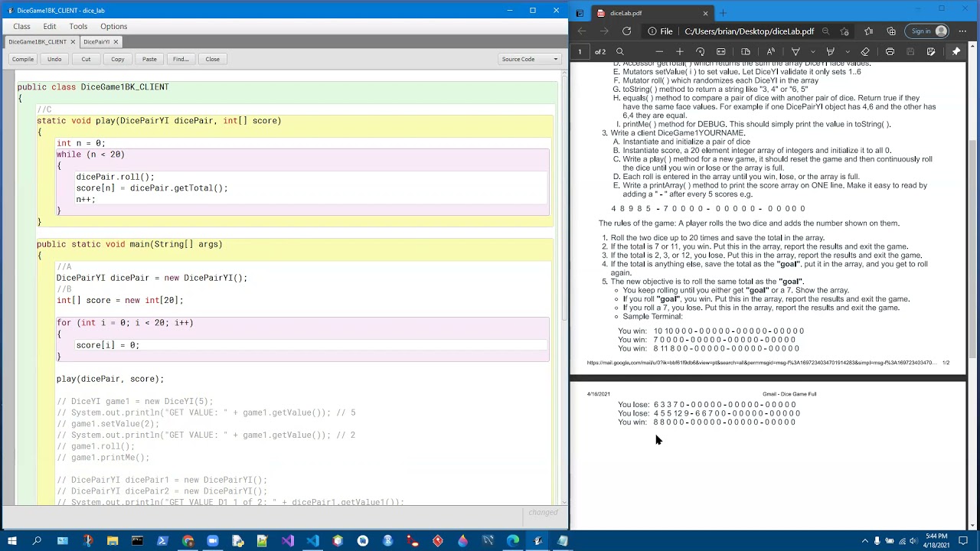Image resolution: width=980 pixels, height=551 pixels.
Task: Click the PDF Save icon
Action: pos(910,51)
